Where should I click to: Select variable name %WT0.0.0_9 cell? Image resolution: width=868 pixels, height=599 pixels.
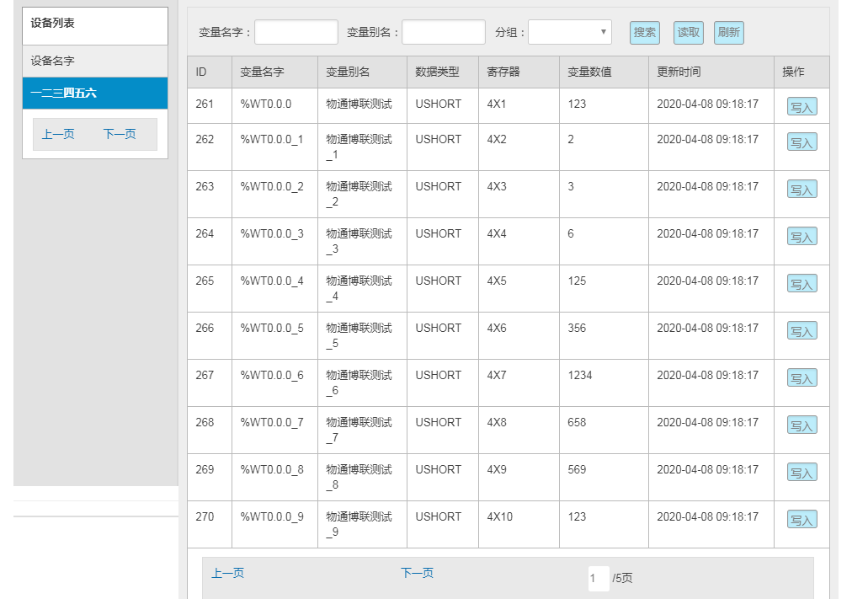coord(274,524)
